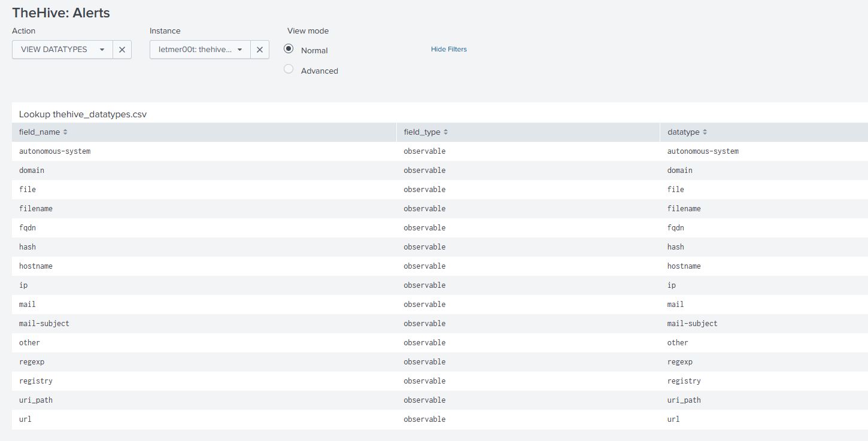The height and width of the screenshot is (441, 868).
Task: Sort table by datatype column
Action: [687, 132]
